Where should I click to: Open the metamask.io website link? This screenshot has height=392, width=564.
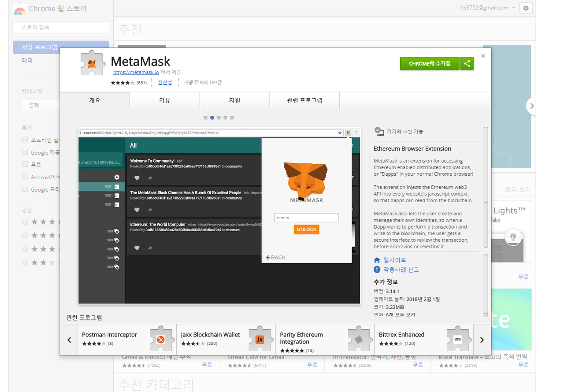136,72
